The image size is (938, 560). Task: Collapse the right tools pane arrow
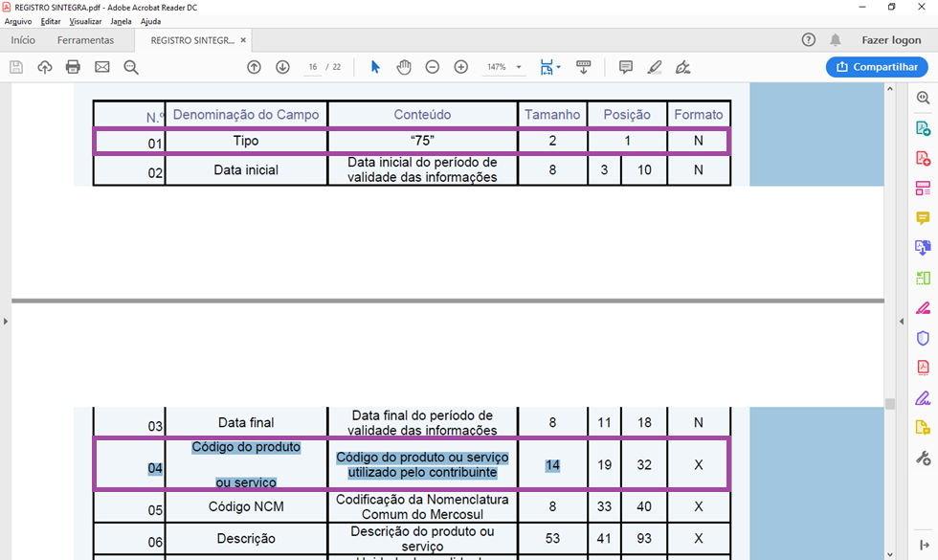click(902, 322)
